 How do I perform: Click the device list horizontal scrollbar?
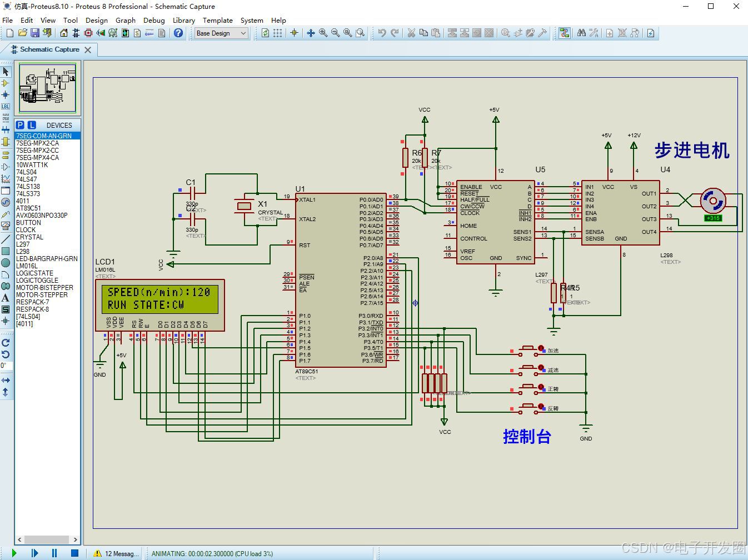48,539
